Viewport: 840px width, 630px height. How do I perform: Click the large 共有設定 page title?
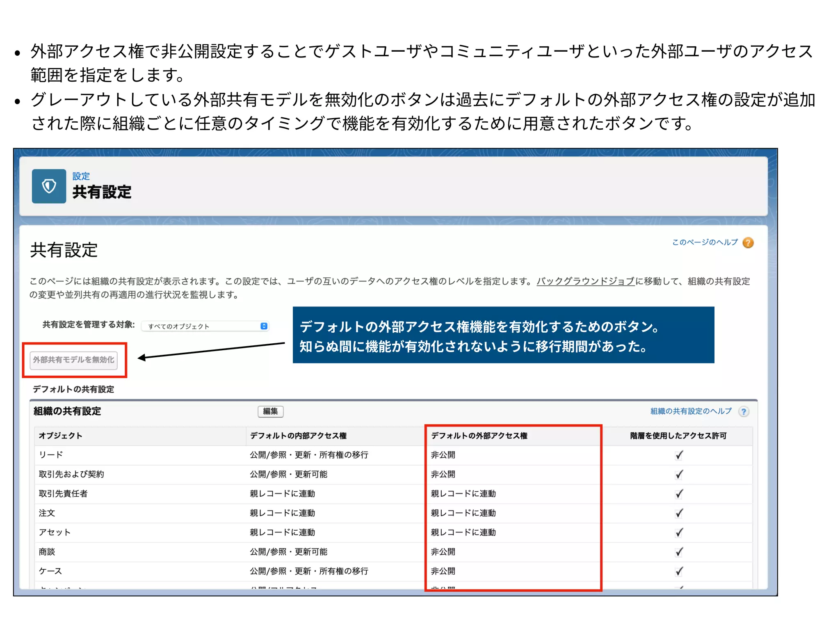tap(64, 250)
